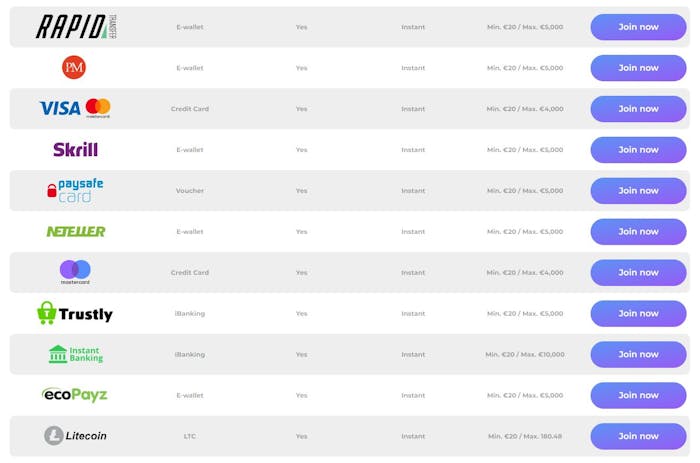Click Join now next to paysafecard

(x=638, y=191)
